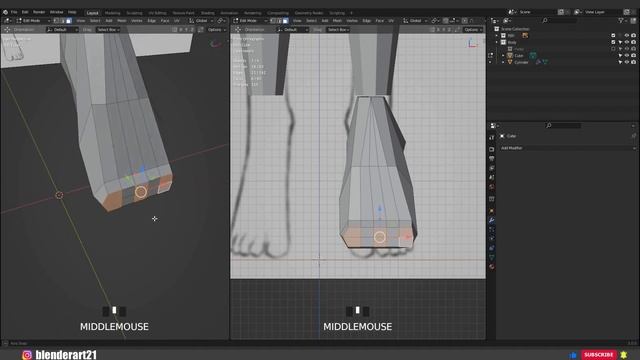Disable Cube in renders via camera icon

coord(633,56)
